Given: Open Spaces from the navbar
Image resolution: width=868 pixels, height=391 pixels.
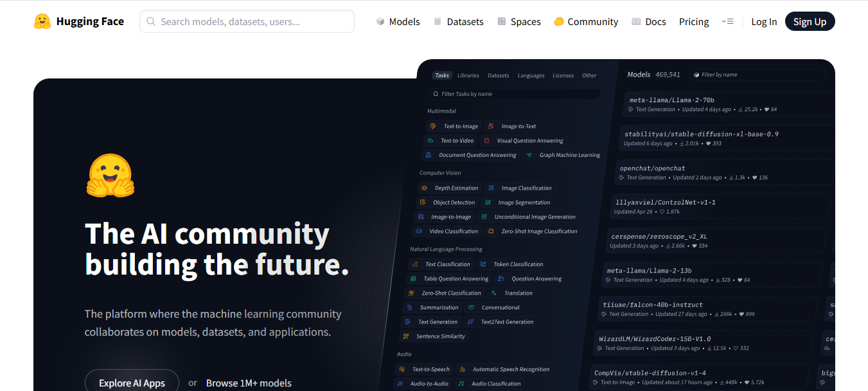Looking at the screenshot, I should tap(519, 21).
